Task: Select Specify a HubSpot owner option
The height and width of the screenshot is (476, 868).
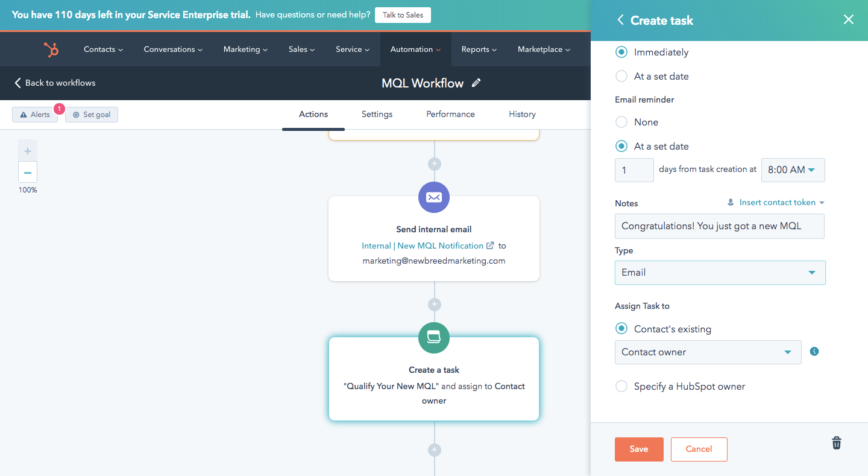Action: (621, 387)
